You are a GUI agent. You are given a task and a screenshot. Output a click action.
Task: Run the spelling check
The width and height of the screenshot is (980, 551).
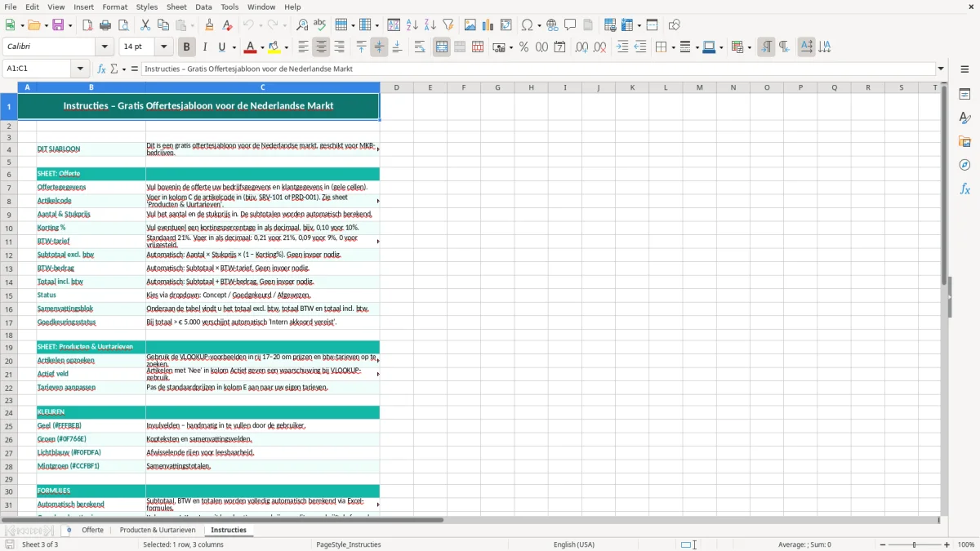tap(319, 25)
